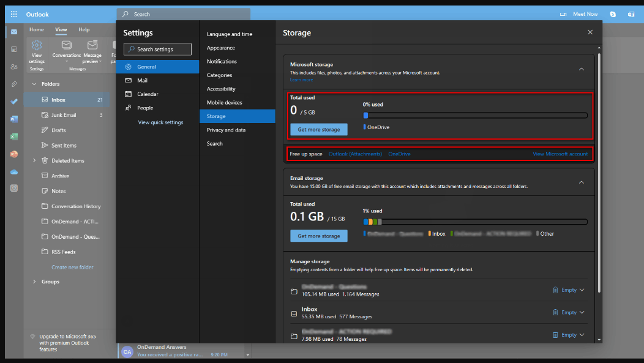Click the Meet Now camera icon
This screenshot has width=644, height=363.
tap(563, 14)
